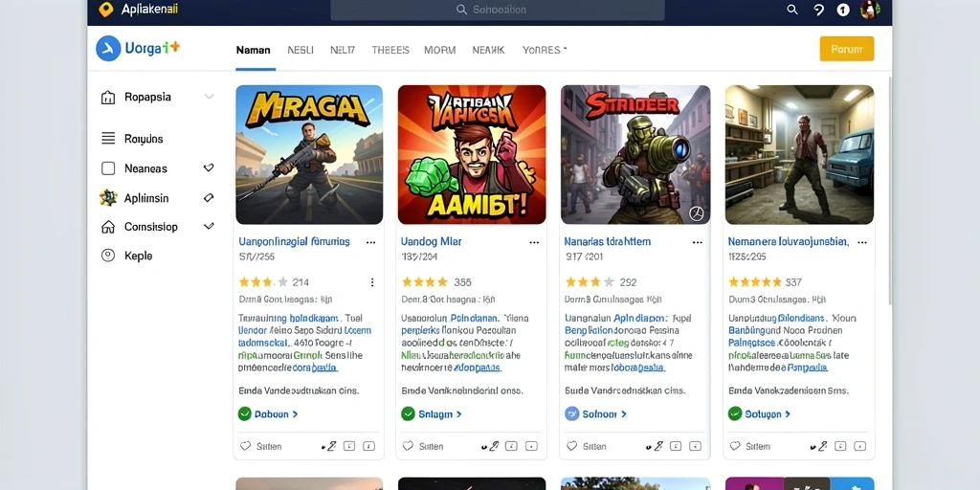The height and width of the screenshot is (490, 980).
Task: Open the Uangonlinagial title link
Action: click(295, 241)
